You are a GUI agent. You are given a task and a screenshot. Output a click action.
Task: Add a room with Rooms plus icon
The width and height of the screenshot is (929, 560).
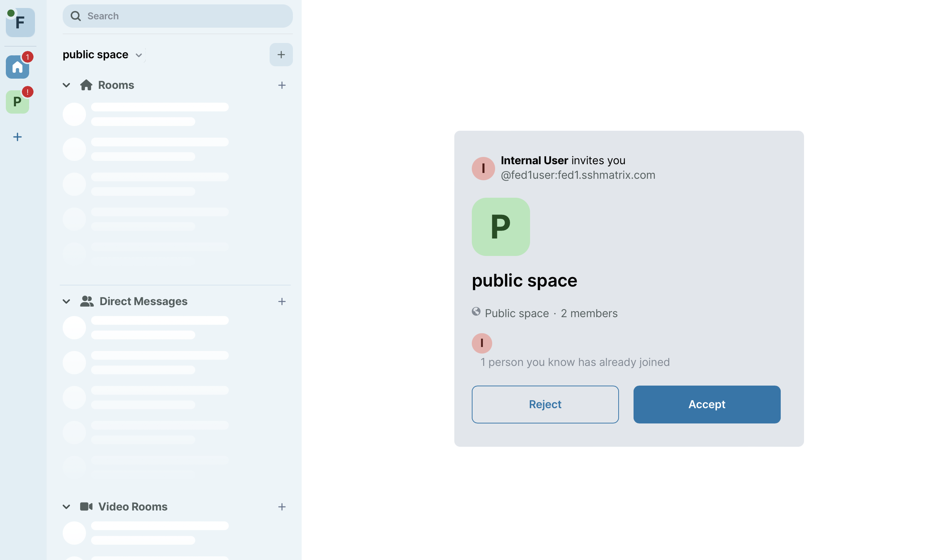coord(282,85)
